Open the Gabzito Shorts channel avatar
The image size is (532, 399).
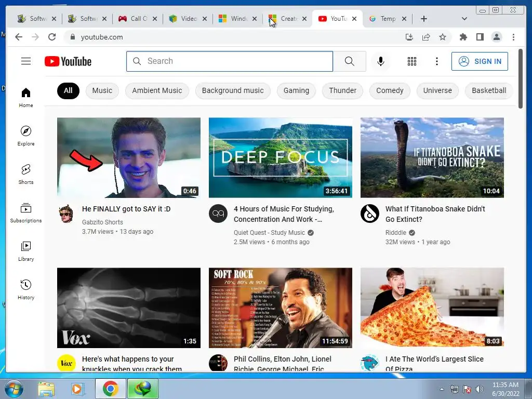point(66,214)
